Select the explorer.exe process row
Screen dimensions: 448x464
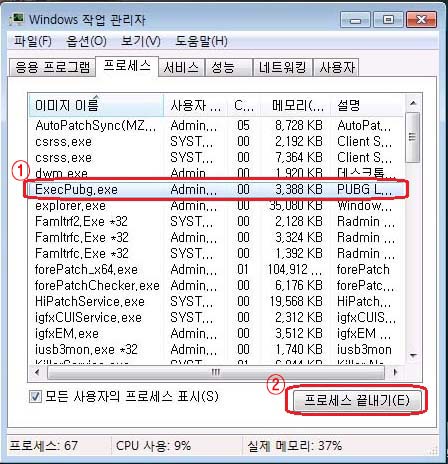click(x=215, y=206)
